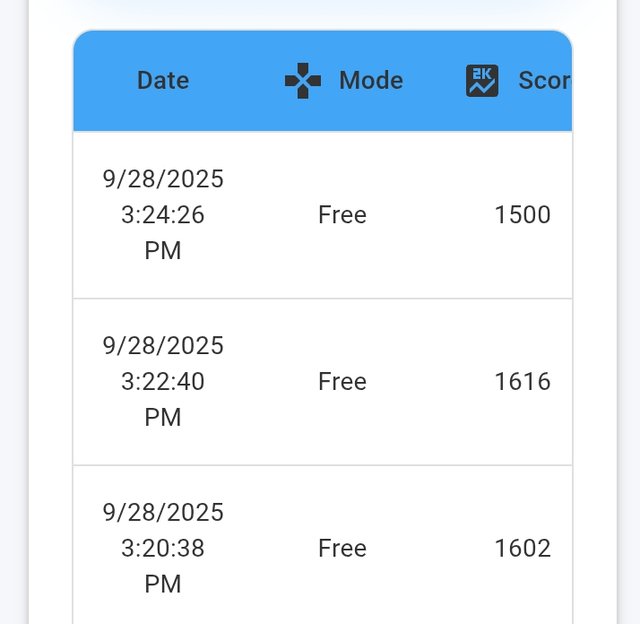Click the score value 1616
The height and width of the screenshot is (624, 640).
tap(522, 382)
